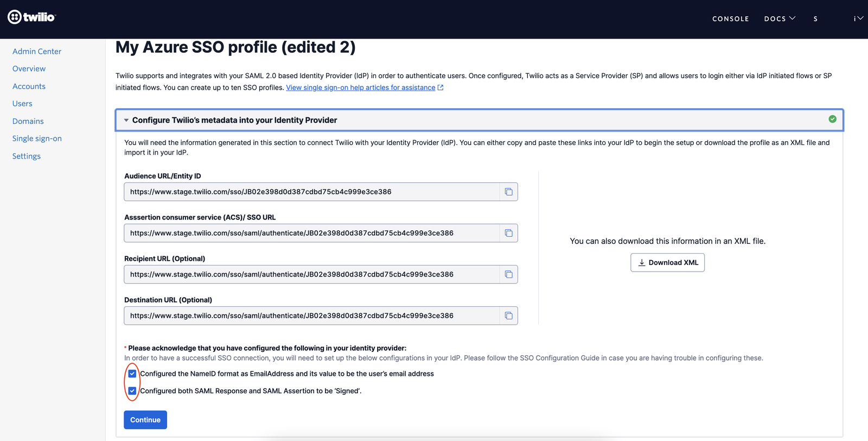The image size is (868, 441).
Task: Open the account dropdown at top right
Action: click(x=857, y=18)
